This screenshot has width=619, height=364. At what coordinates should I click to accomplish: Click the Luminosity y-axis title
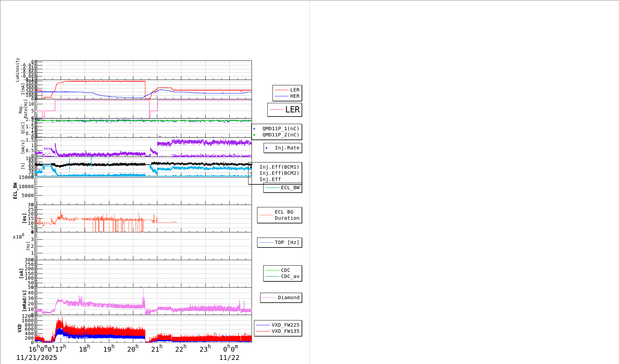point(17,70)
